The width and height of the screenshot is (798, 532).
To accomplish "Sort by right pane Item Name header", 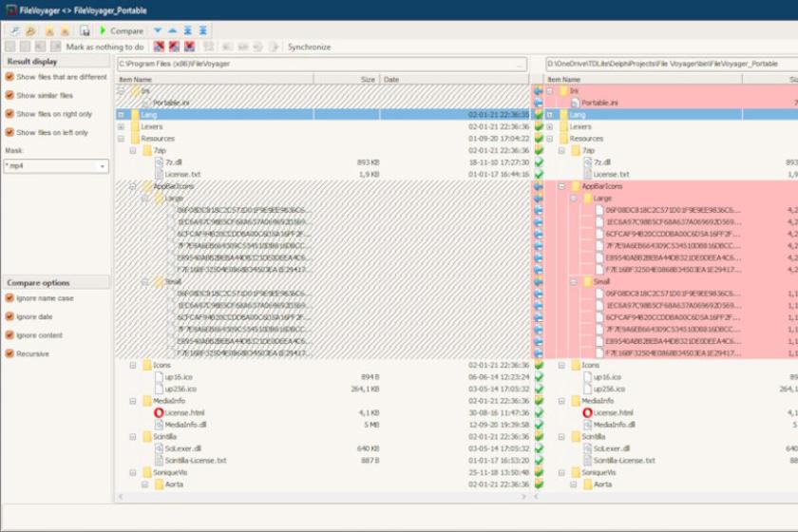I will tap(643, 80).
